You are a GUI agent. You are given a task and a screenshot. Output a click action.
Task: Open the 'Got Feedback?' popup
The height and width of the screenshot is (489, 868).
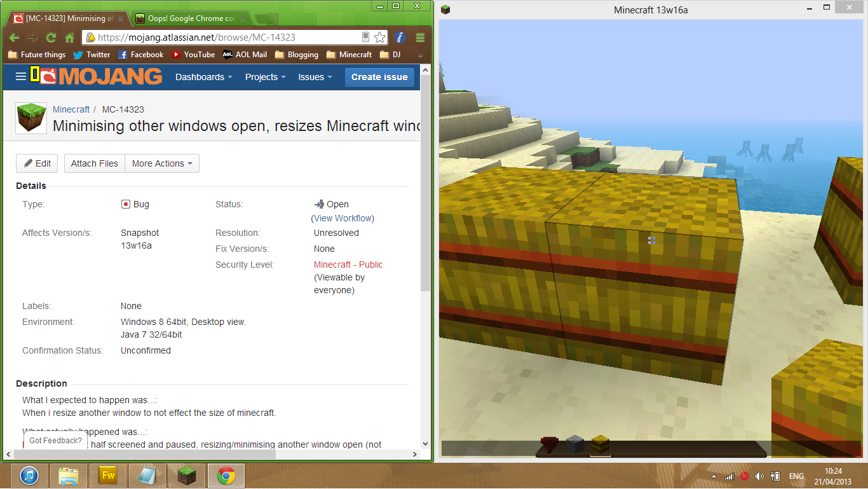click(x=55, y=441)
